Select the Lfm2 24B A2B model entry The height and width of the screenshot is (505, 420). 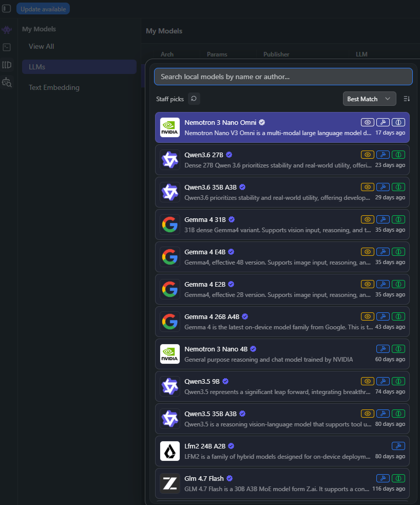282,451
